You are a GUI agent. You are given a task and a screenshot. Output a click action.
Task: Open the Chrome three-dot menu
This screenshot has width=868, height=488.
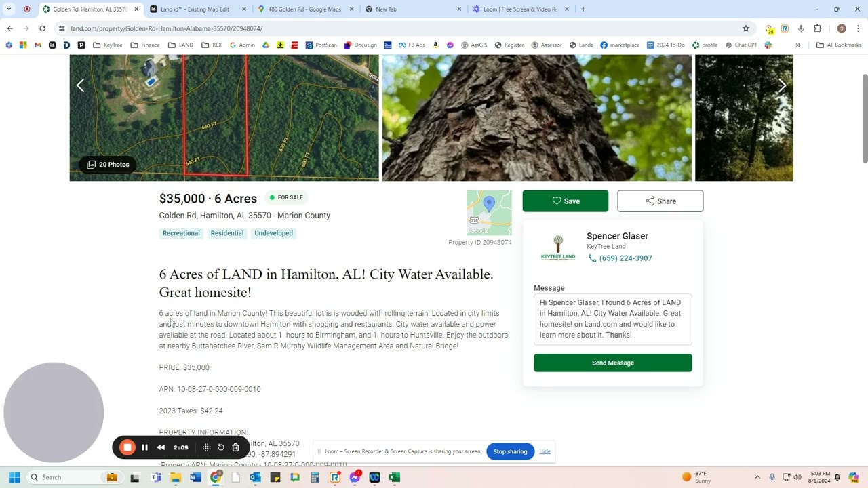[x=858, y=28]
